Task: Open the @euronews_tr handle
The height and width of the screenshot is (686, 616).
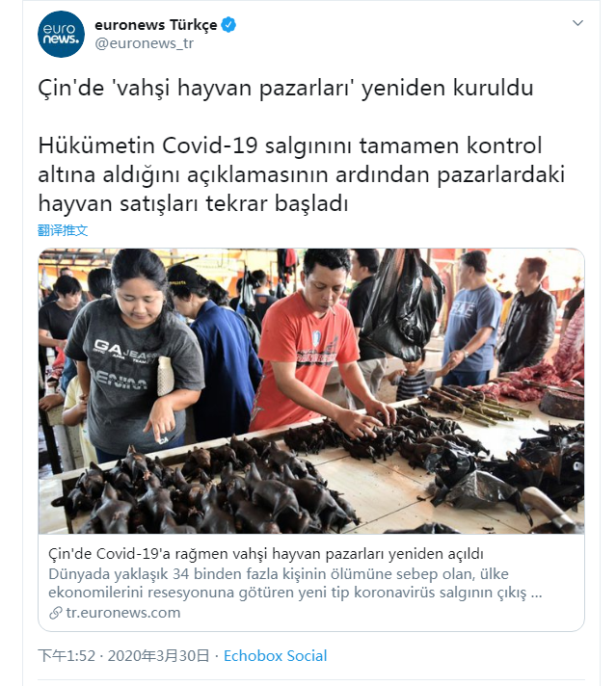Action: coord(144,43)
